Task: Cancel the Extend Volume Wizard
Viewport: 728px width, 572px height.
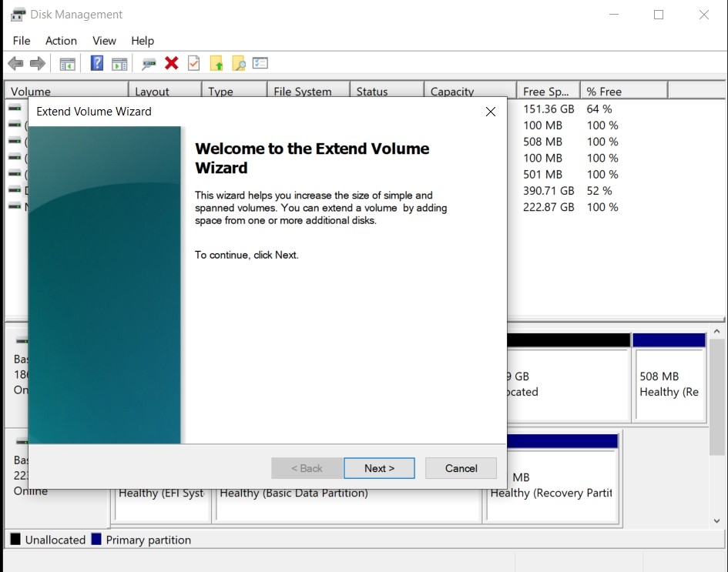Action: 460,468
